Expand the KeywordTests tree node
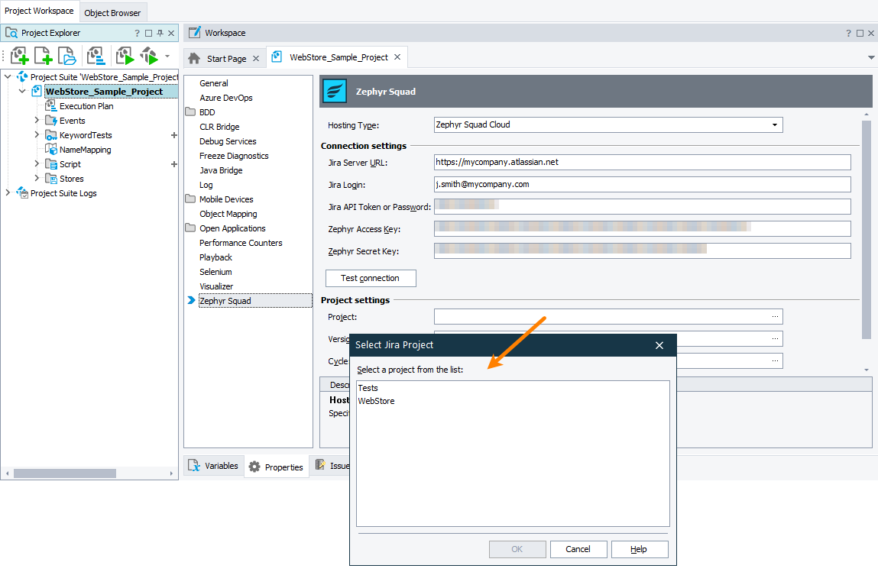 pos(36,134)
